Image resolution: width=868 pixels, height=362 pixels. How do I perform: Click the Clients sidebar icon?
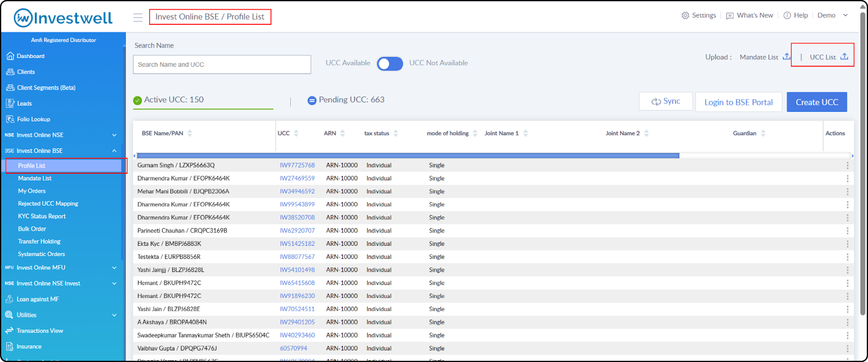click(x=10, y=72)
